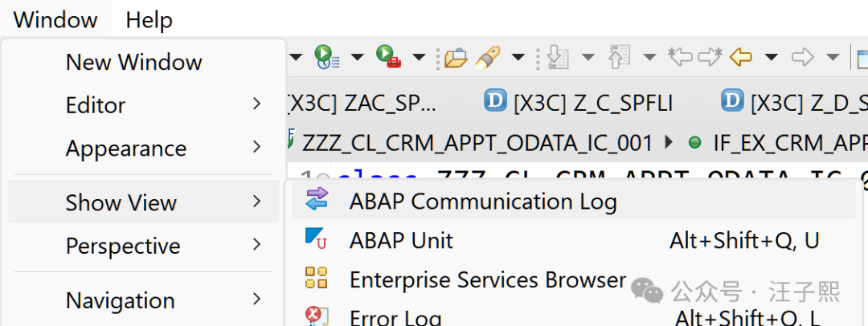Click the Previous Annotation up-arrow icon
The height and width of the screenshot is (326, 868).
618,57
